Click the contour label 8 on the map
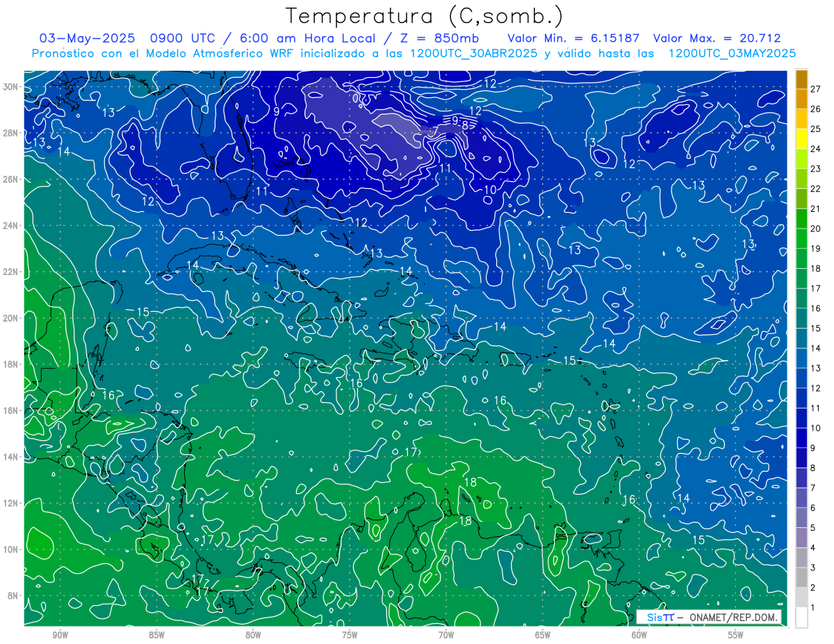834x644 pixels. point(465,126)
